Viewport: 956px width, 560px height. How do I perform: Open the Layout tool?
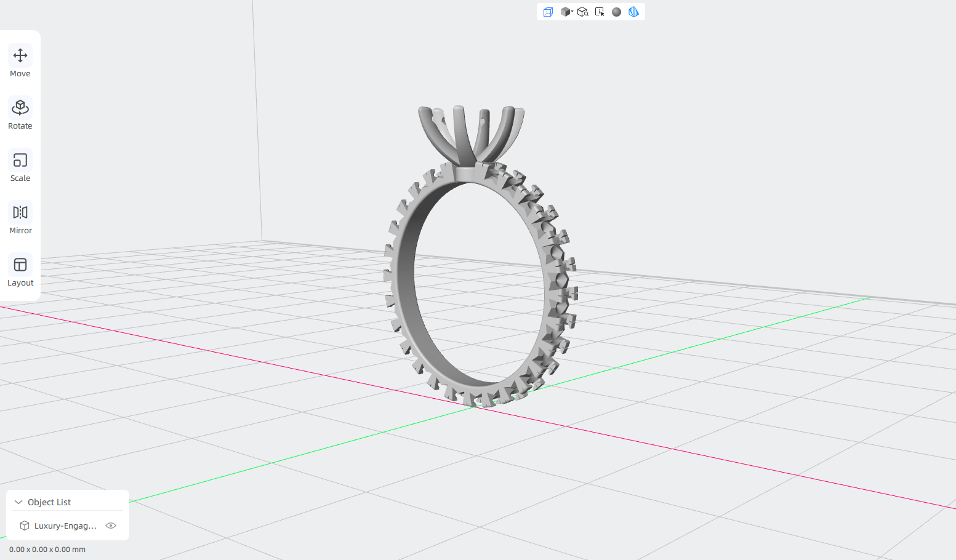click(x=20, y=271)
